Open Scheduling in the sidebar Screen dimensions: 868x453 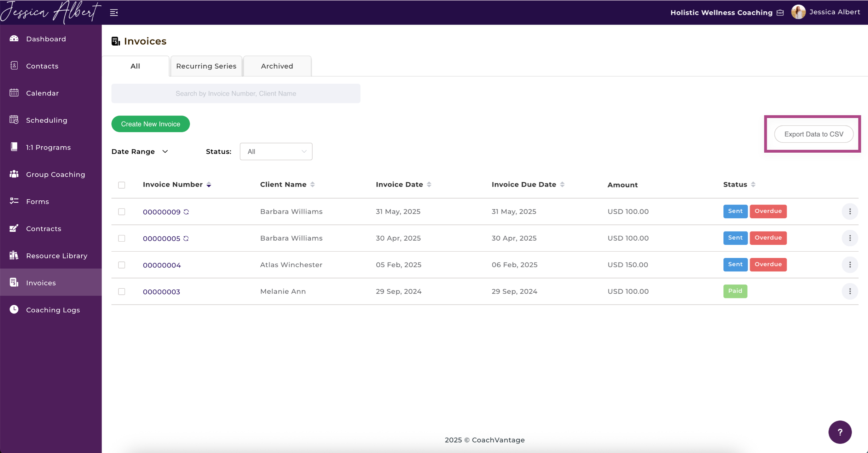[x=51, y=120]
